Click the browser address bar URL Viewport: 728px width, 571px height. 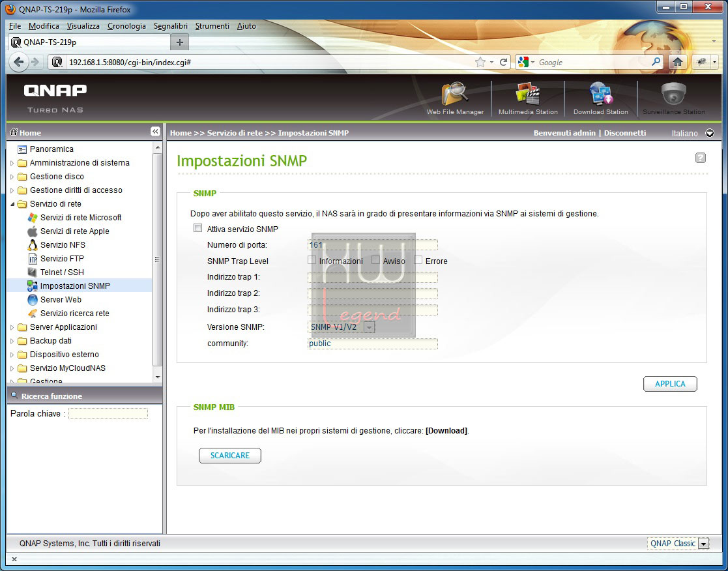(130, 62)
